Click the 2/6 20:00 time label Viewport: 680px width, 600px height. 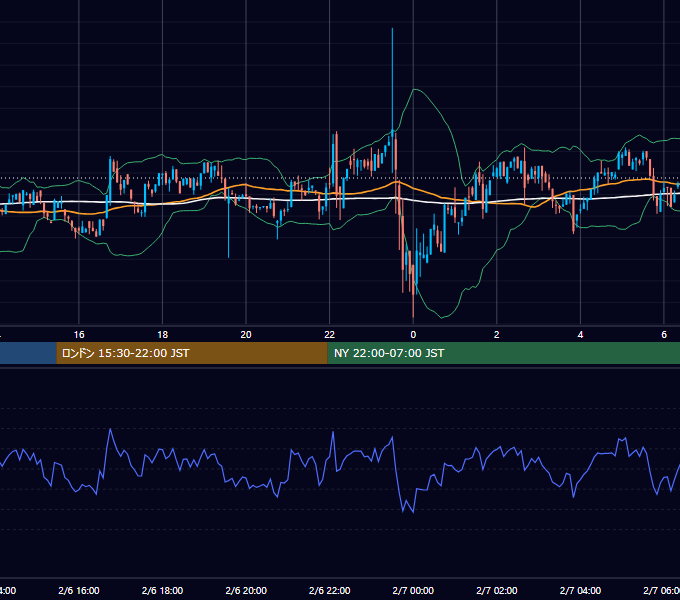click(246, 590)
